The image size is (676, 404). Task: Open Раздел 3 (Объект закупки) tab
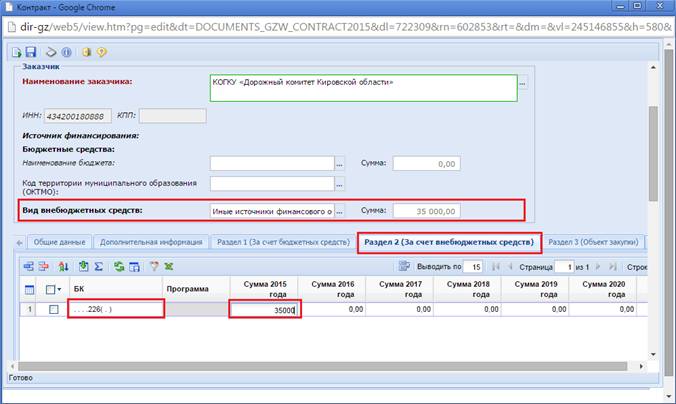(593, 242)
